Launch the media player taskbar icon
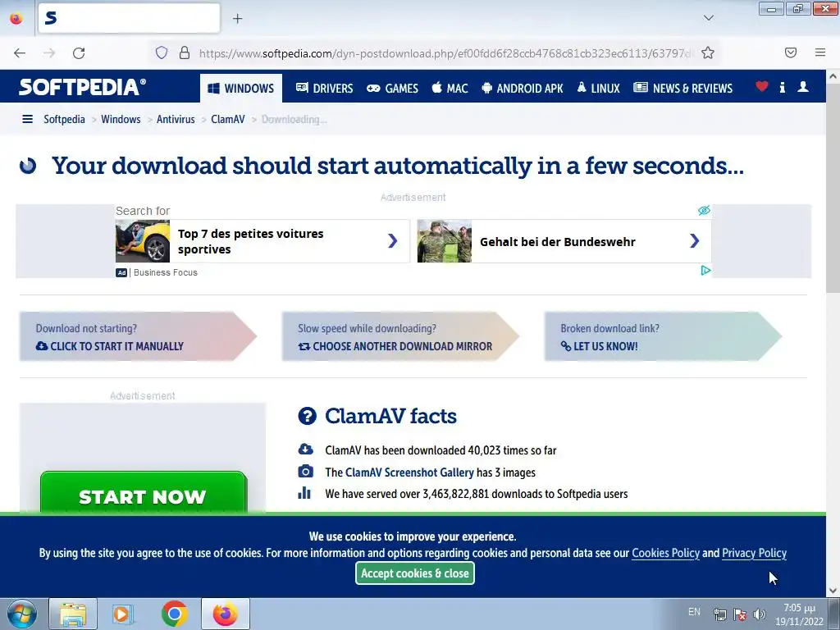 pyautogui.click(x=123, y=614)
